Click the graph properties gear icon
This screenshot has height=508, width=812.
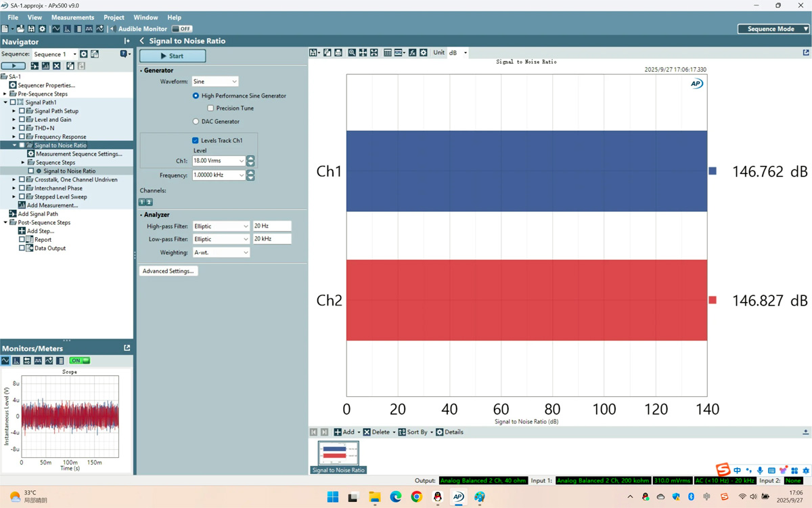[x=424, y=53]
